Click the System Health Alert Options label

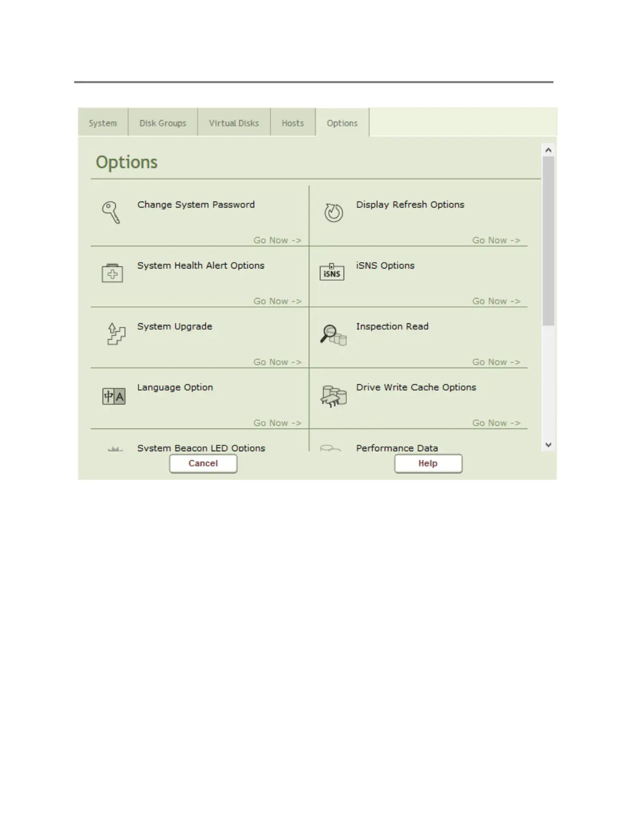pos(201,266)
